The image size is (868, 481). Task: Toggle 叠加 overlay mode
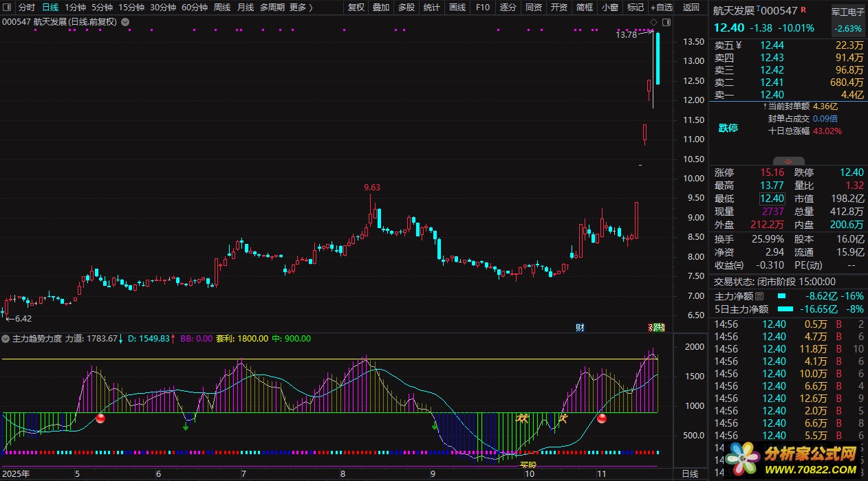click(x=380, y=8)
